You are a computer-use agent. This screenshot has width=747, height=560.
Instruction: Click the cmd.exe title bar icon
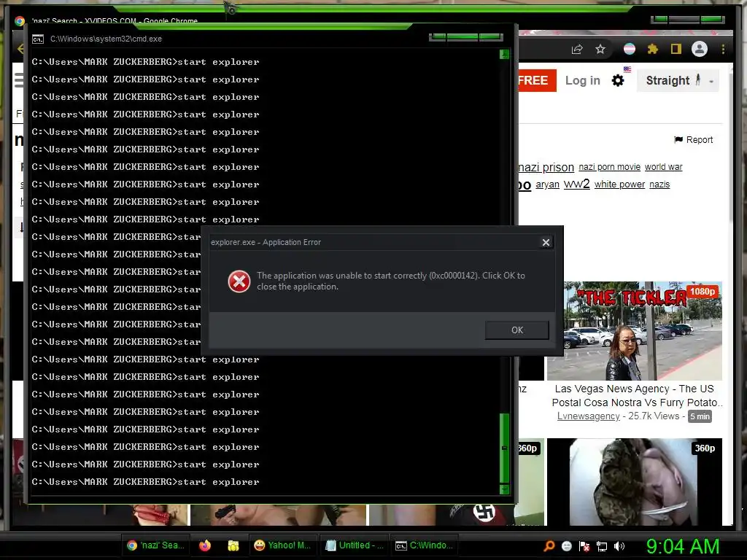(x=38, y=39)
